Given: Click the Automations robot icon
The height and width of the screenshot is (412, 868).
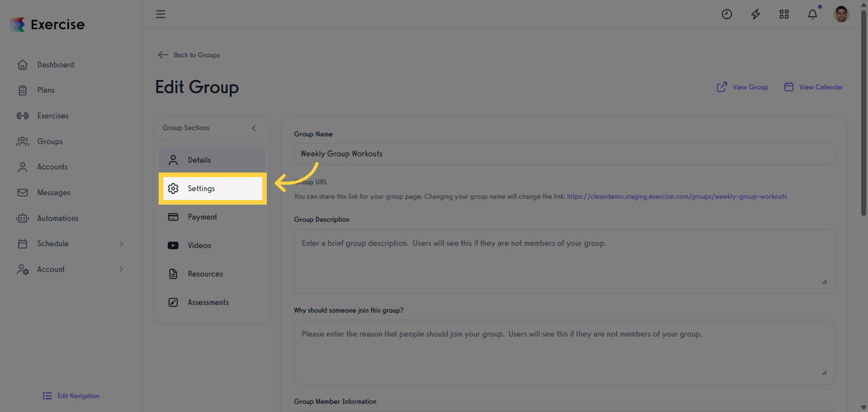Looking at the screenshot, I should click(x=23, y=218).
